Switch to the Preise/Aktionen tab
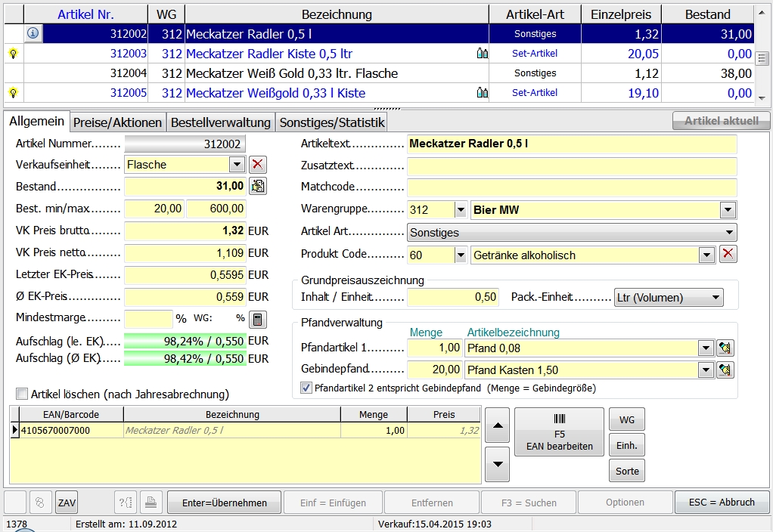This screenshot has height=532, width=773. click(x=117, y=122)
